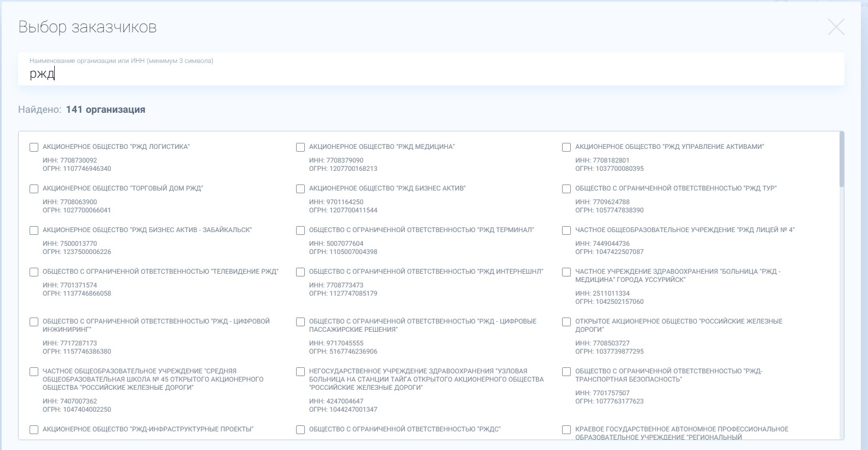Image resolution: width=868 pixels, height=450 pixels.
Task: Check the "РЖД - ЦИФРОВОЙ ИНЖИНИРИНГ" box
Action: 34,322
